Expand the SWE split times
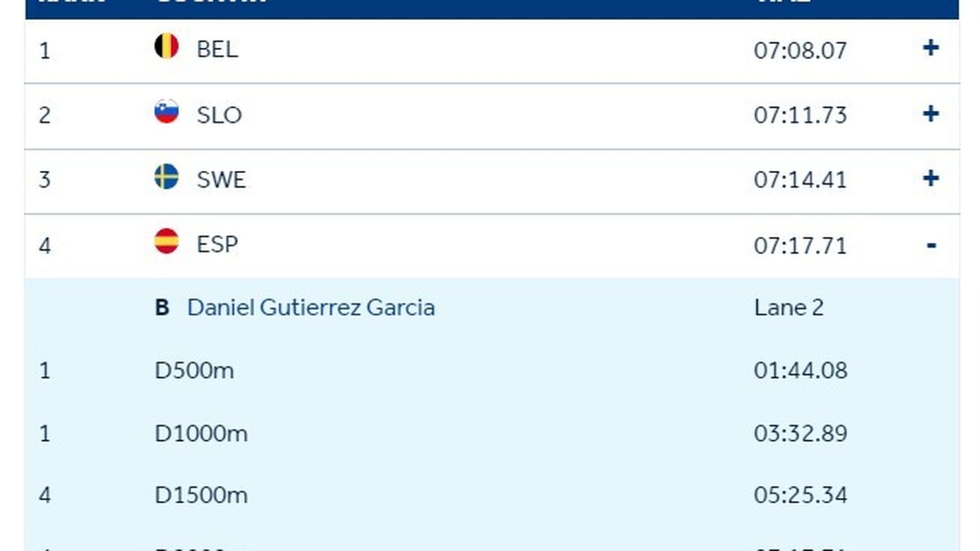This screenshot has height=551, width=980. coord(930,179)
